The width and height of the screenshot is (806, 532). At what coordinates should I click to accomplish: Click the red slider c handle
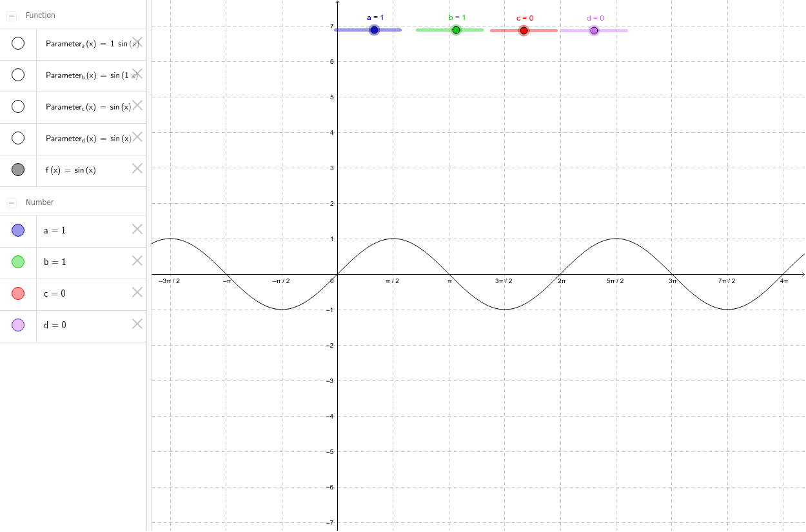tap(524, 30)
